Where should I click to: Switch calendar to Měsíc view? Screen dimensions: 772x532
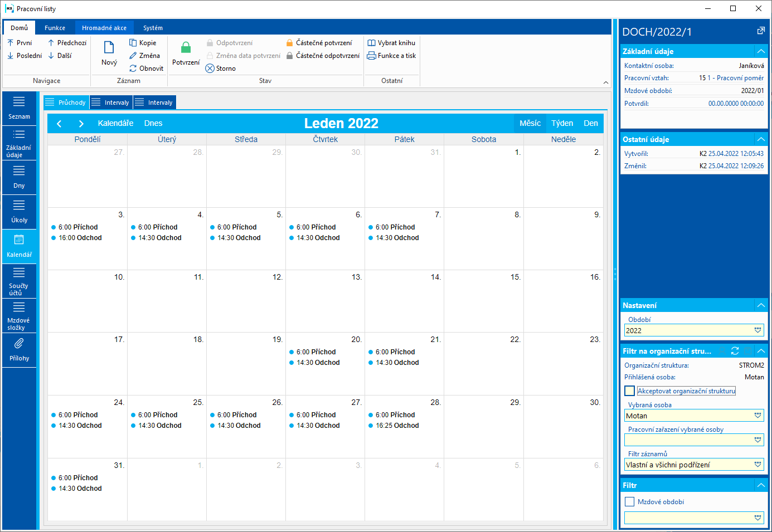coord(530,124)
